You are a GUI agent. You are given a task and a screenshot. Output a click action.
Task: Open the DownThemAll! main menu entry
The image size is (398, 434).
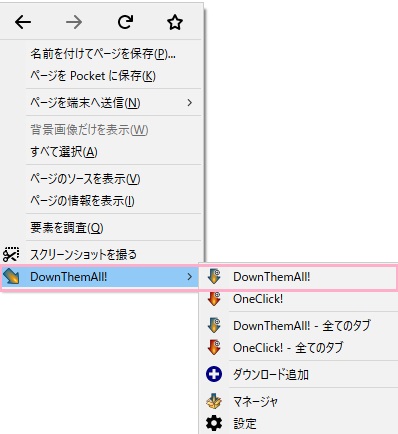(101, 277)
